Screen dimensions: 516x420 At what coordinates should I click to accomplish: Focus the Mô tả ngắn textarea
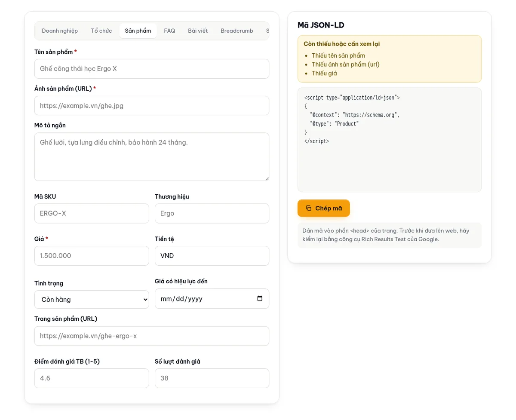tap(152, 156)
